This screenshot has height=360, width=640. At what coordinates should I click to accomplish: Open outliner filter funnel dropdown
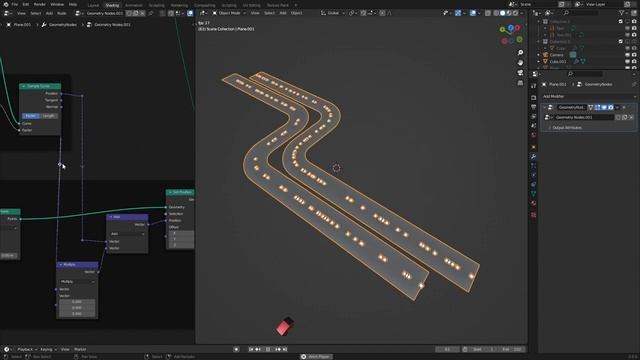[622, 13]
